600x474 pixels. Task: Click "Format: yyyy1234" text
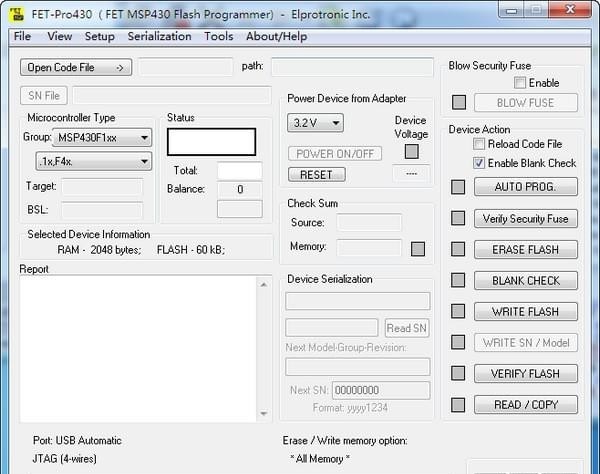click(x=350, y=408)
